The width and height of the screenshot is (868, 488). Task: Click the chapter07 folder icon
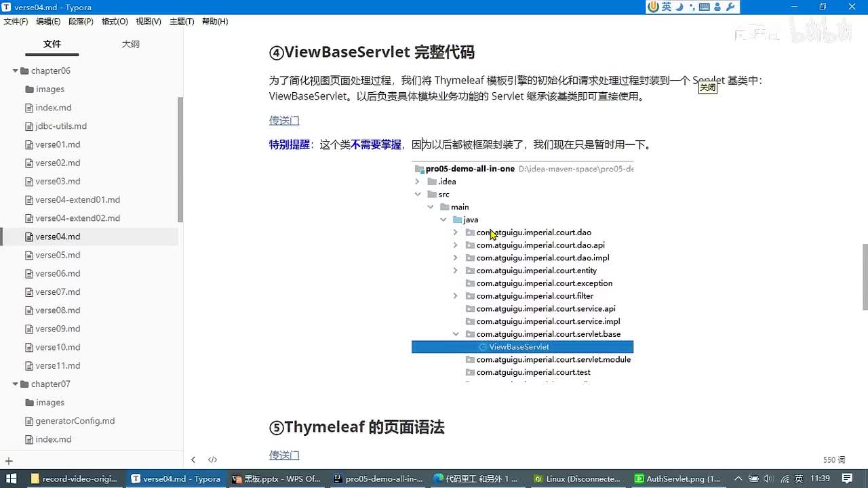coord(24,384)
